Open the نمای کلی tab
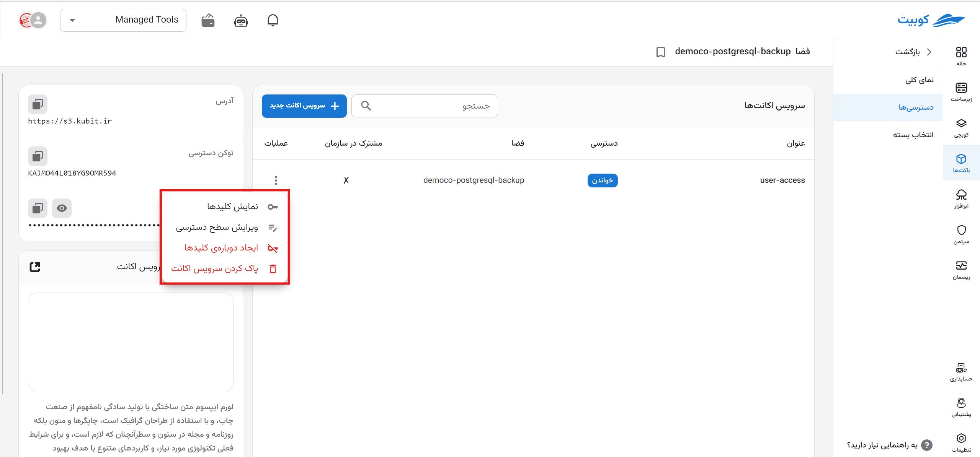The image size is (980, 457). 888,80
